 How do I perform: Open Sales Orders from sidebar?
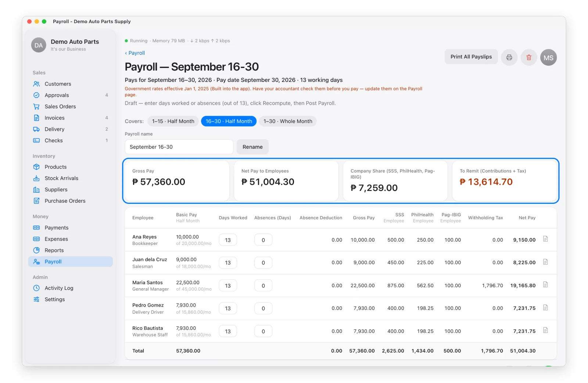pyautogui.click(x=70, y=106)
